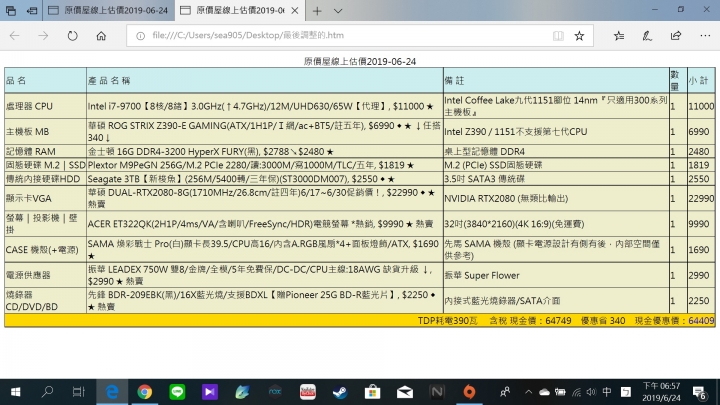Select the 22990 subtotal cell
The height and width of the screenshot is (405, 720).
click(x=701, y=198)
